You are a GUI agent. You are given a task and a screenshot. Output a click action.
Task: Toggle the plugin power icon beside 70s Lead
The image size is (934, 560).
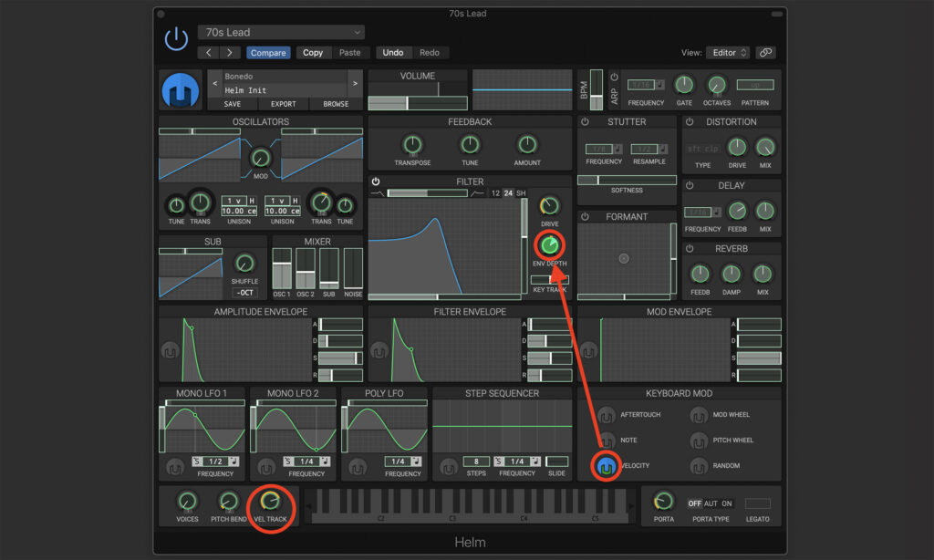[176, 39]
